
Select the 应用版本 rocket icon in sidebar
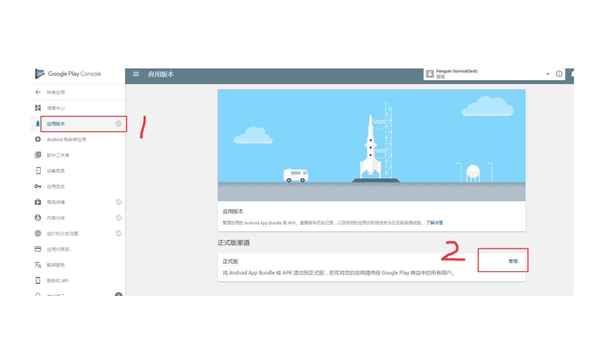click(38, 124)
